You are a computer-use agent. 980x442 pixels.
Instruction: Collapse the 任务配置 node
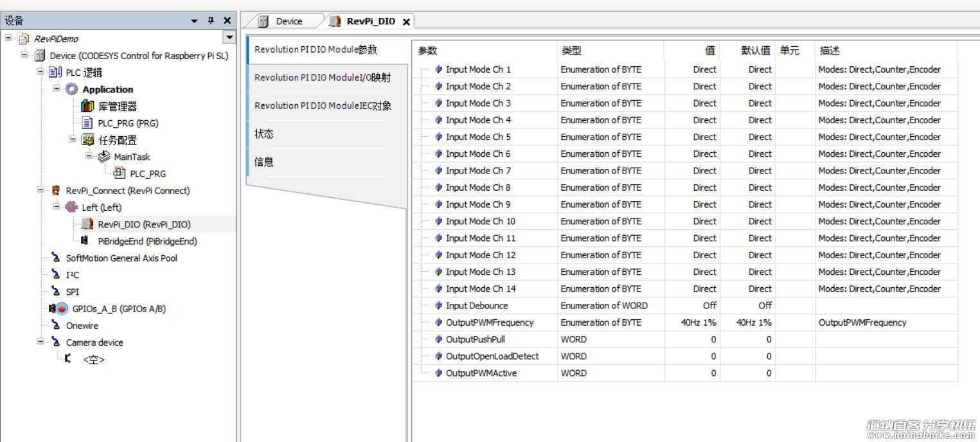73,139
